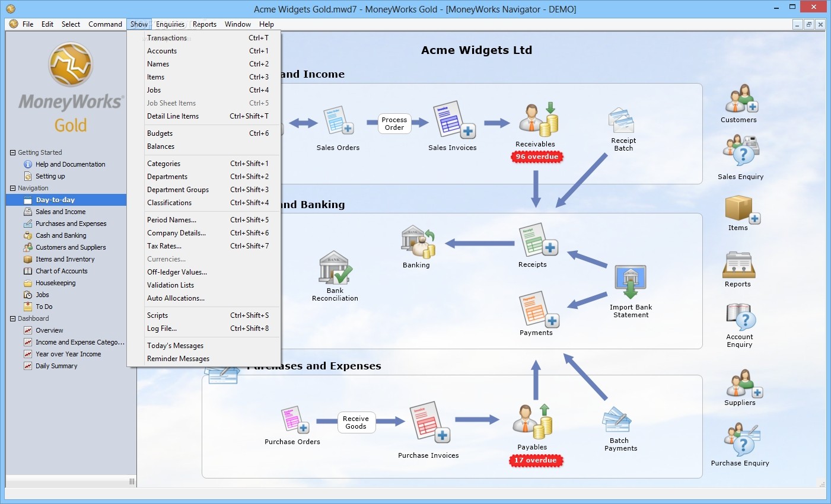Open the Banking icon
The image size is (831, 504).
point(419,242)
